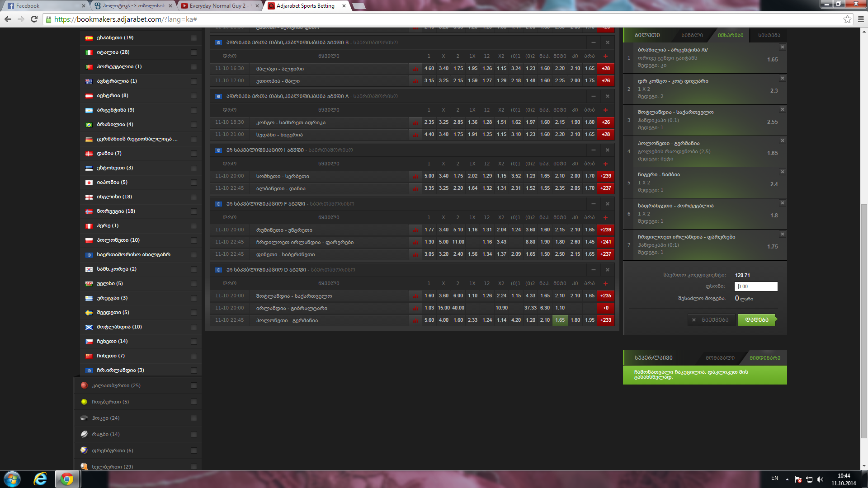Expand +239 extra odds for Romania - Hungary
Image resolution: width=868 pixels, height=488 pixels.
coord(605,230)
